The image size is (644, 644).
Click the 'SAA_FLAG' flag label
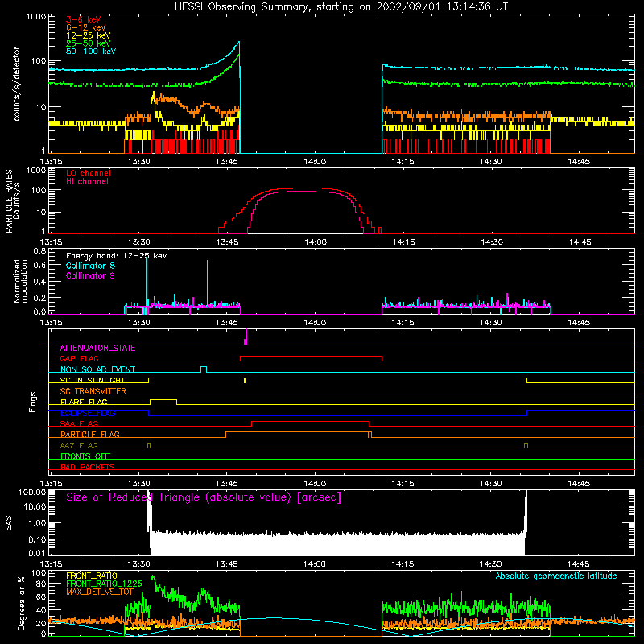(x=79, y=423)
